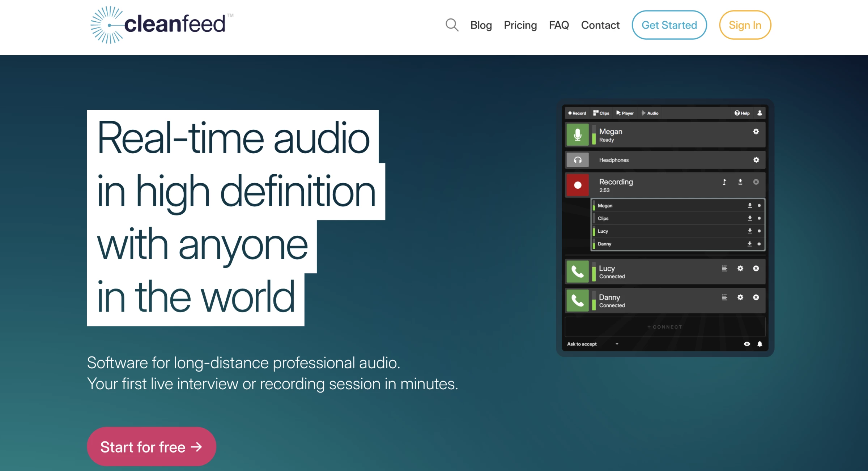This screenshot has width=868, height=471.
Task: Click Lucy's green phone call icon
Action: [578, 271]
